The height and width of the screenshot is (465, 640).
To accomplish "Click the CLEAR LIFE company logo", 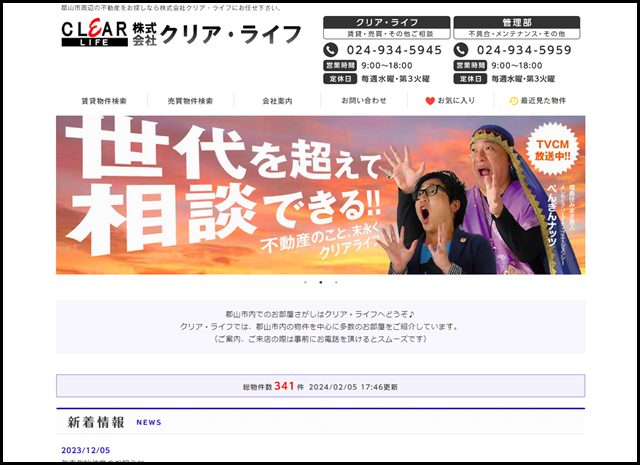I will 95,33.
